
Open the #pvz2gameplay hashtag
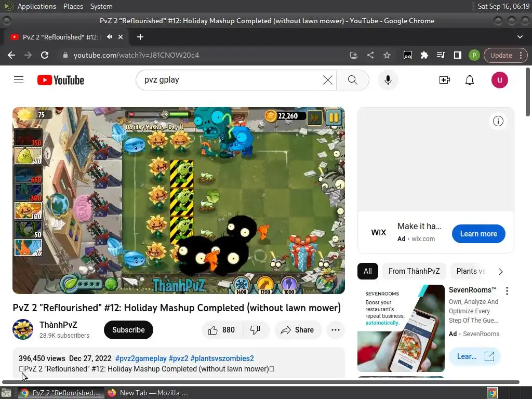141,358
